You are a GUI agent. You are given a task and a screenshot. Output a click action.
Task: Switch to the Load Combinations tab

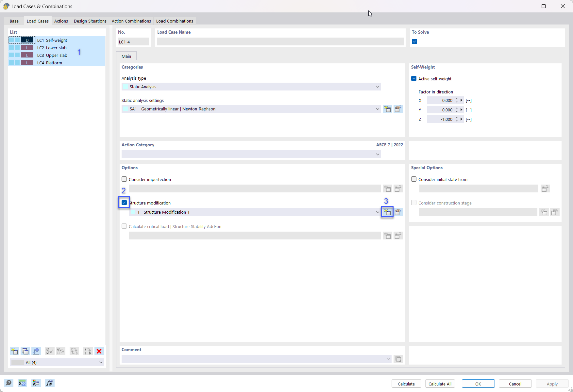pos(175,21)
